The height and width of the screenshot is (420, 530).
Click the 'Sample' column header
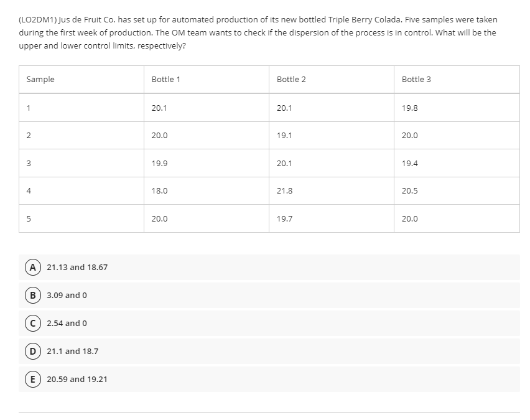(40, 79)
